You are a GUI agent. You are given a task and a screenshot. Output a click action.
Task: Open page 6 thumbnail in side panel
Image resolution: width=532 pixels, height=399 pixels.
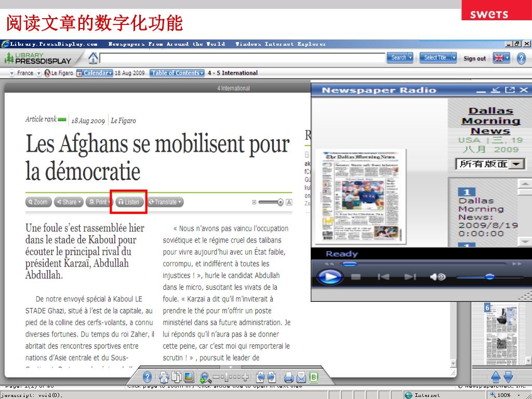(x=501, y=334)
